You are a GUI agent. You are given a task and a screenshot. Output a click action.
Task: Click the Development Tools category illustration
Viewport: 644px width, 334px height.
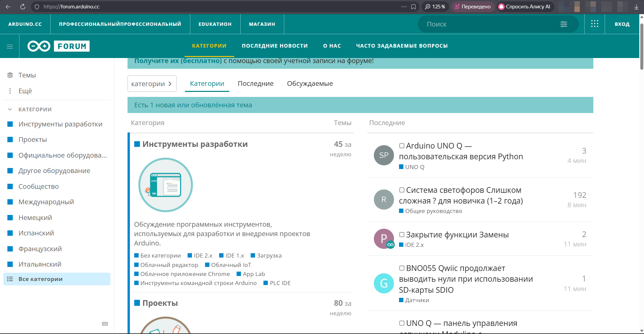165,185
